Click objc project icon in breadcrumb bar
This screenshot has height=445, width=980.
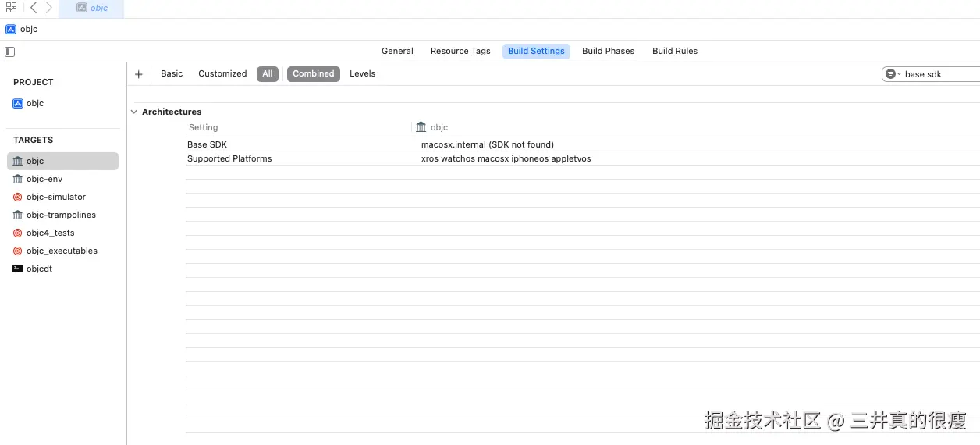pos(11,30)
